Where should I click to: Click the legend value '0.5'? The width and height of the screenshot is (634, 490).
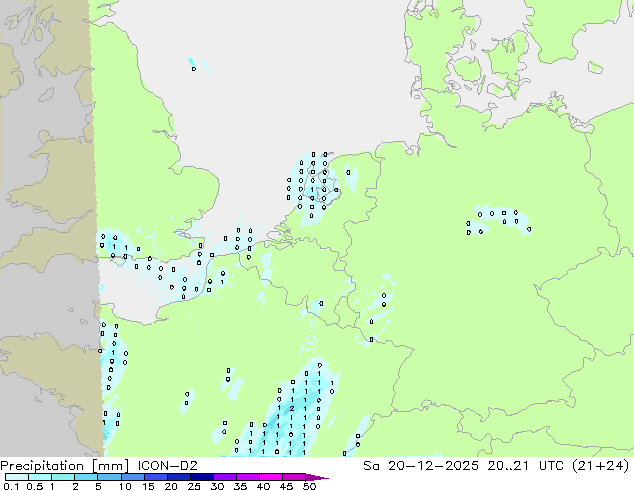tap(35, 486)
